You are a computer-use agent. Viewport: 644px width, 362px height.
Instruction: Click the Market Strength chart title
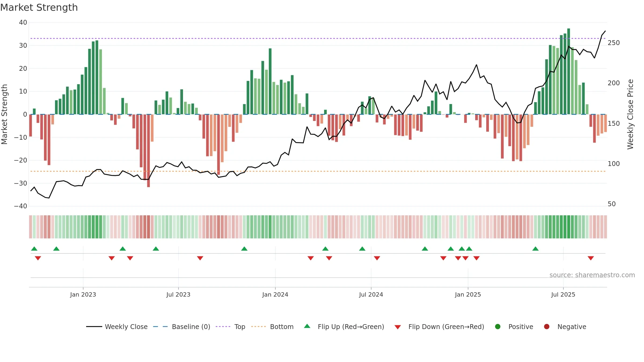pos(39,8)
